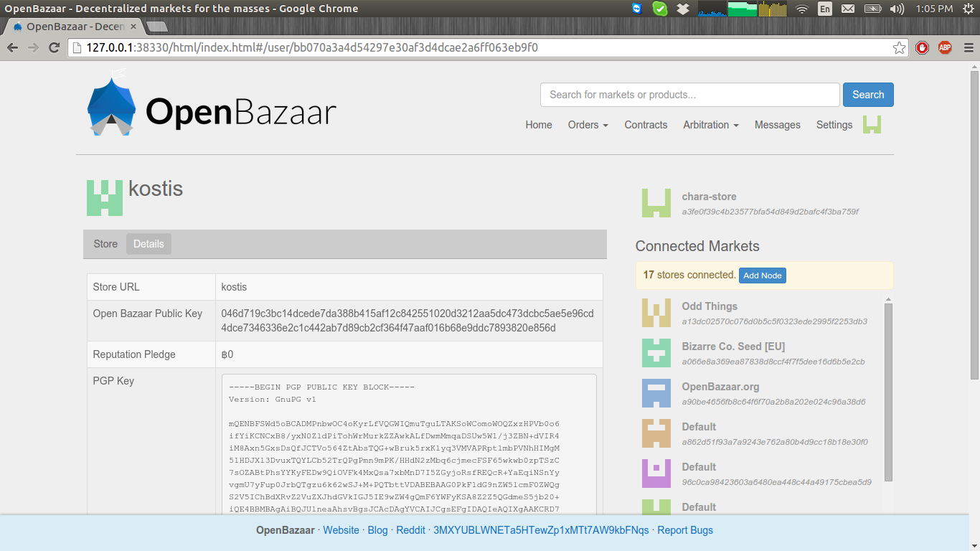Click the kostis store avatar icon

[x=105, y=198]
